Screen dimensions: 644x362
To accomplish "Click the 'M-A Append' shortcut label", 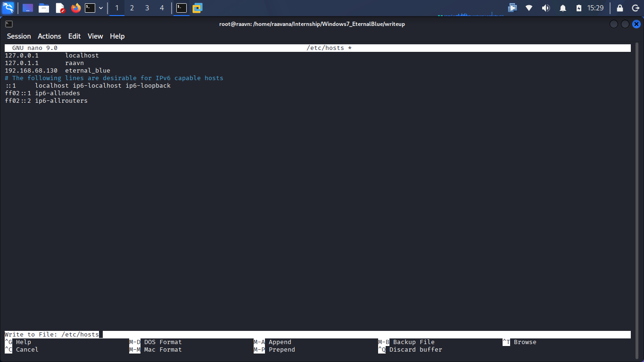I will click(x=272, y=342).
